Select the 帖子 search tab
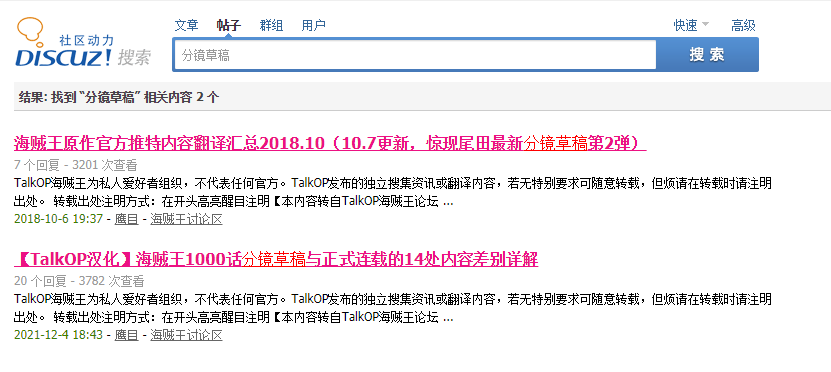831x372 pixels. tap(229, 25)
